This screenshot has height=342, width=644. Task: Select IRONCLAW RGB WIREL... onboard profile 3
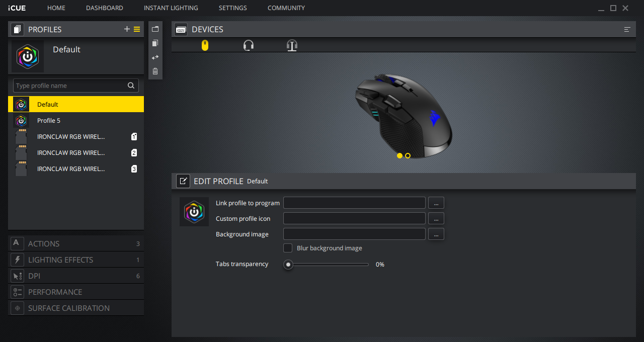pyautogui.click(x=76, y=168)
